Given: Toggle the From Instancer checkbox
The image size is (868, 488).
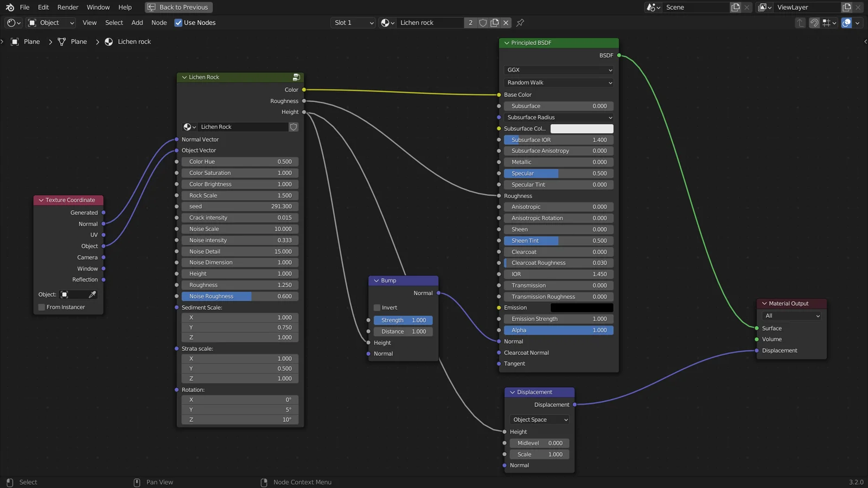Looking at the screenshot, I should (41, 307).
